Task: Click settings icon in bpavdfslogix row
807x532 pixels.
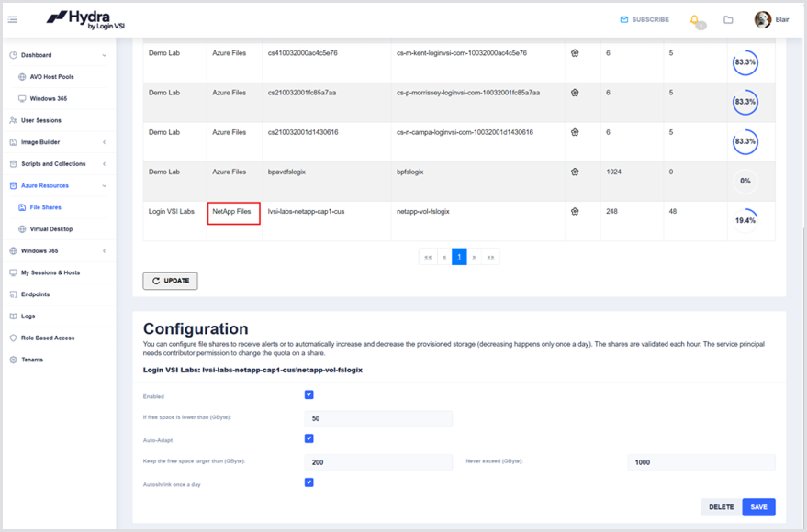Action: pos(575,172)
